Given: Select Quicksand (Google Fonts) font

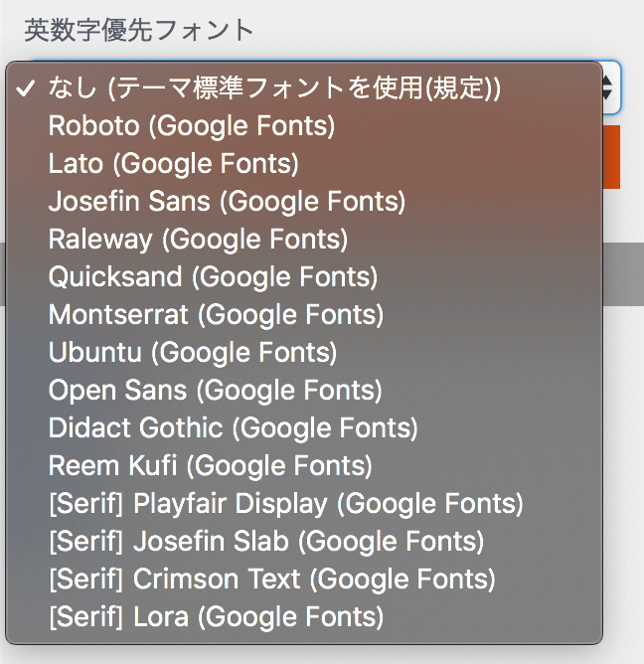Looking at the screenshot, I should pos(213,277).
